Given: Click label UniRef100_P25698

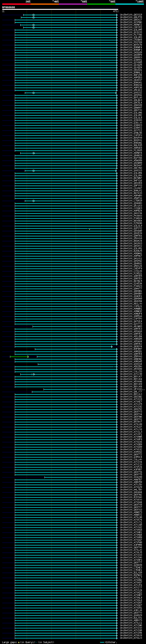Looking at the screenshot, I should [x=131, y=223].
